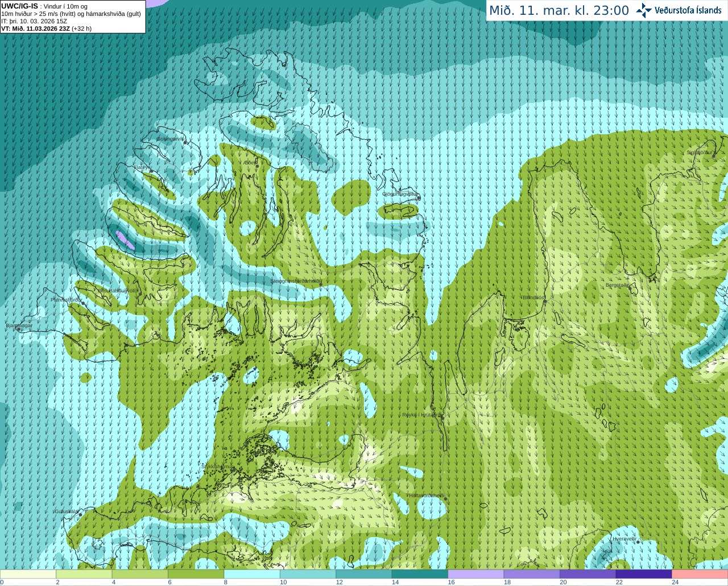The image size is (728, 586).
Task: Select the dark green 6–8 m/s legend swatch
Action: tap(196, 574)
